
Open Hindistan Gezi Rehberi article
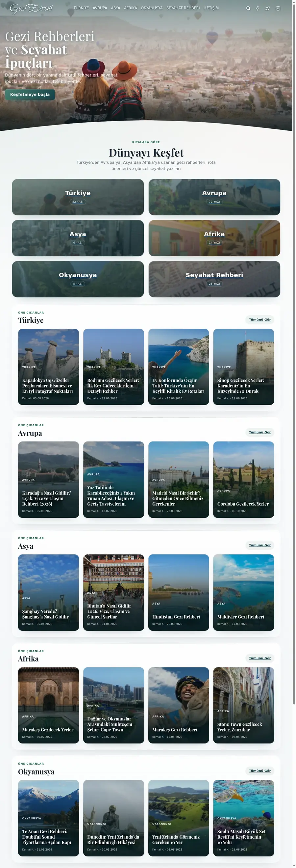pyautogui.click(x=179, y=592)
